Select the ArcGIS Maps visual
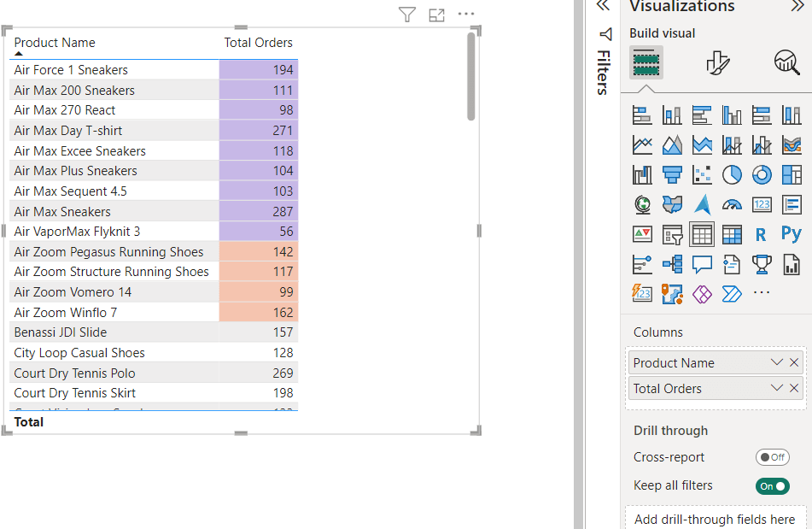The height and width of the screenshot is (529, 812). tap(672, 294)
